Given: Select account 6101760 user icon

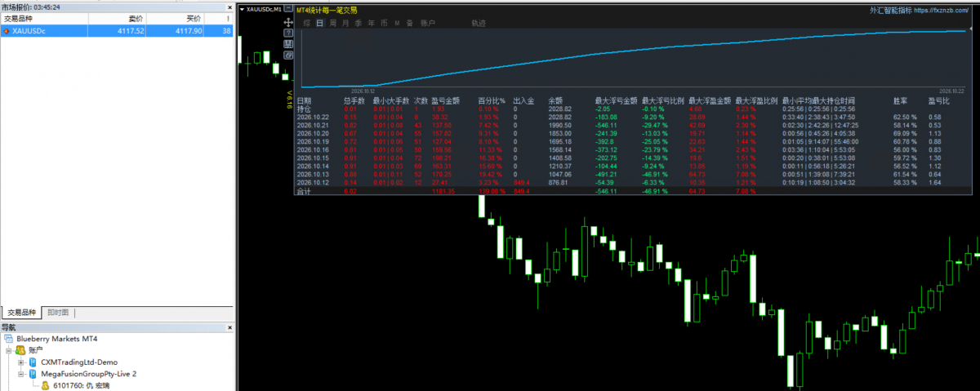Looking at the screenshot, I should [x=44, y=386].
